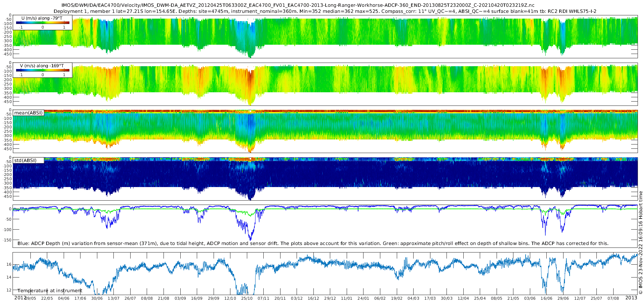Click the 'mean(ABSI)' panel label
The image size is (644, 304).
[28, 113]
